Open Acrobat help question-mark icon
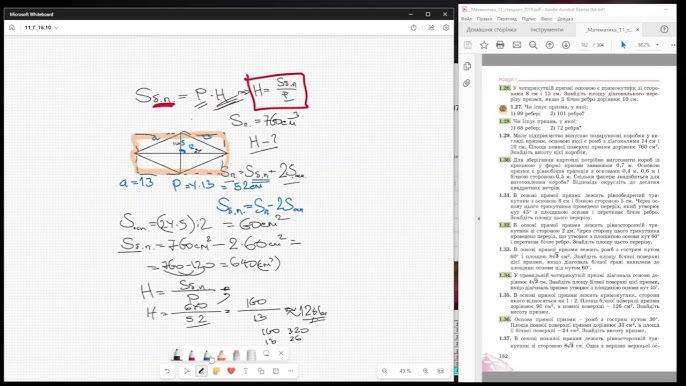This screenshot has height=386, width=686. [x=664, y=29]
